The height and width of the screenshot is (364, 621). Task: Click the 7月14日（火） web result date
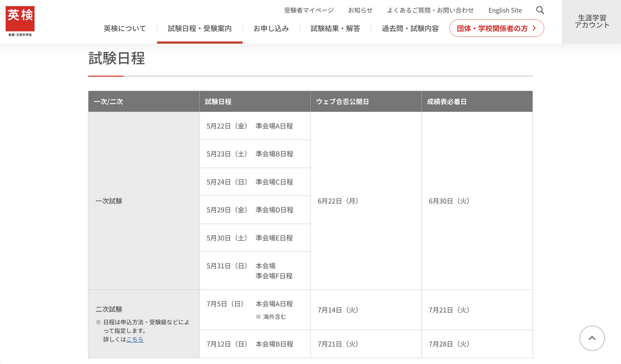[338, 310]
